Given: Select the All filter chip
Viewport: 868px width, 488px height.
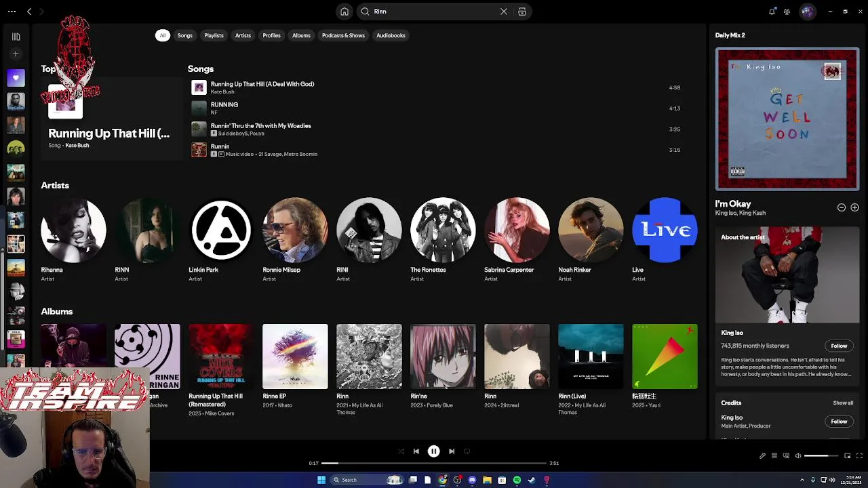Looking at the screenshot, I should [x=162, y=35].
